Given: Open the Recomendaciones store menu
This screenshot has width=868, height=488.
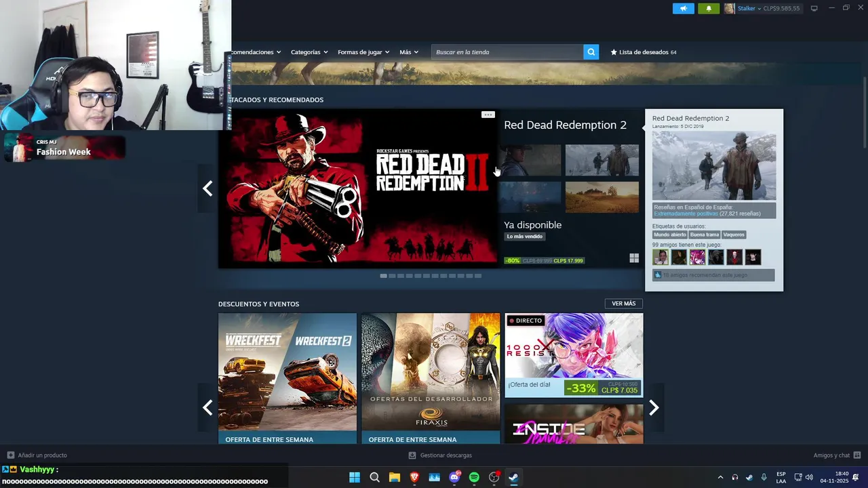Looking at the screenshot, I should [256, 52].
